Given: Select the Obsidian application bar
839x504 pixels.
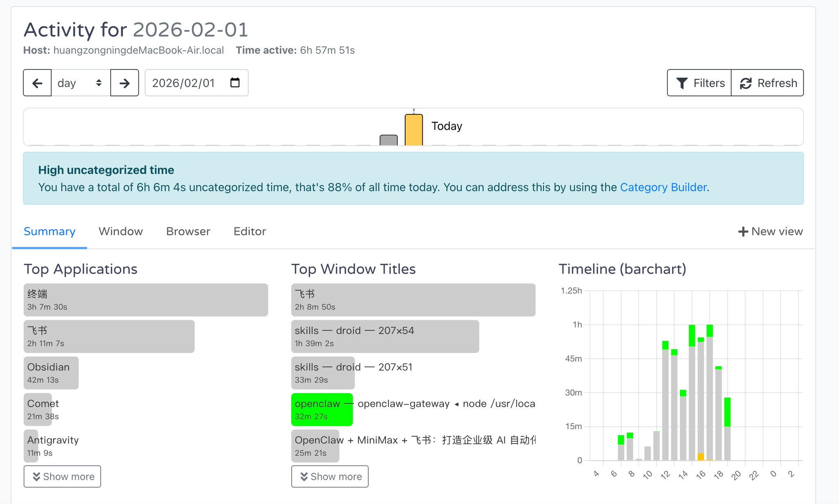Looking at the screenshot, I should click(x=51, y=373).
